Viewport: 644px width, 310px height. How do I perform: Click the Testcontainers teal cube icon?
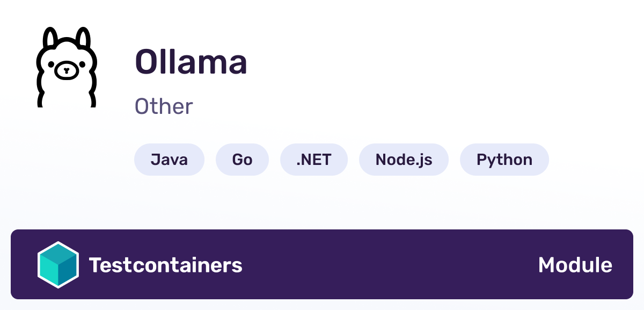(x=58, y=265)
